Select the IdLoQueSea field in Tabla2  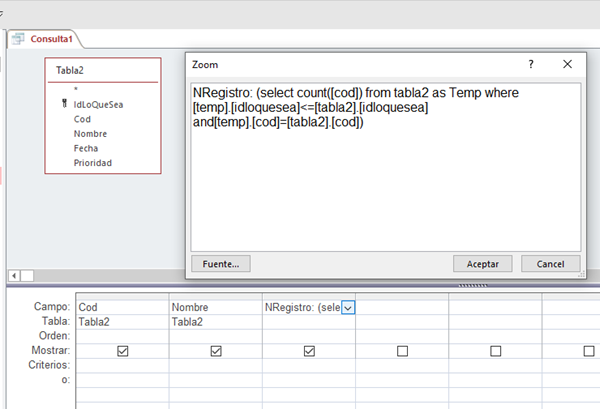pos(98,104)
